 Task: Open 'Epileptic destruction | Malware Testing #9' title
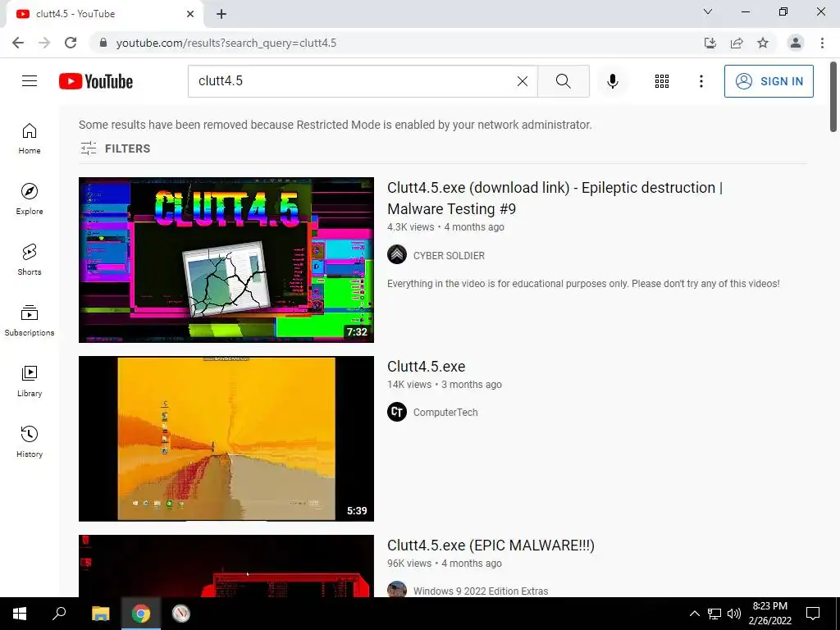tap(555, 199)
